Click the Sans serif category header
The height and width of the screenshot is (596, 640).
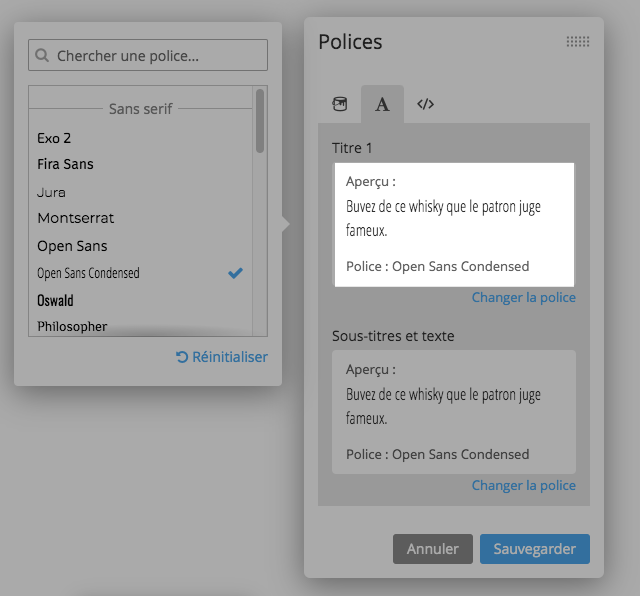[141, 109]
